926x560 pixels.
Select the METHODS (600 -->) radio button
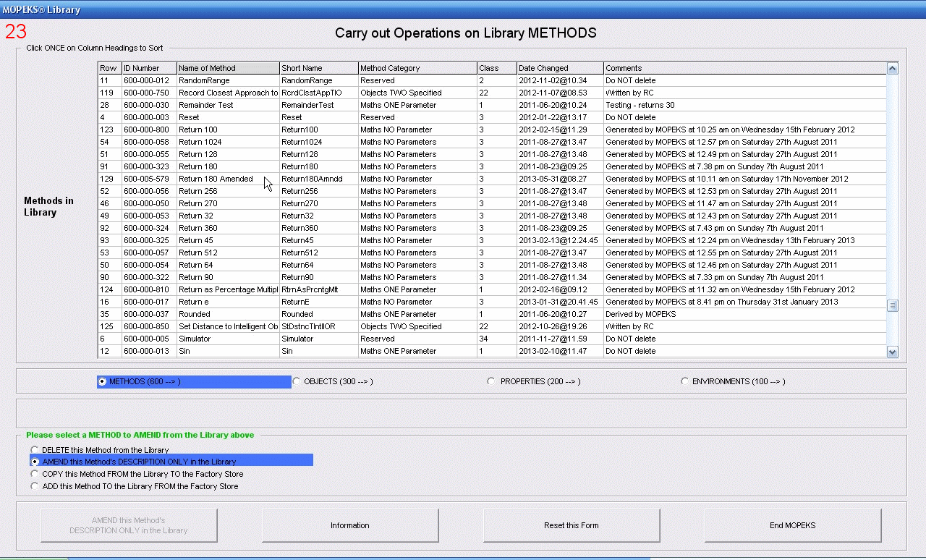pos(102,381)
